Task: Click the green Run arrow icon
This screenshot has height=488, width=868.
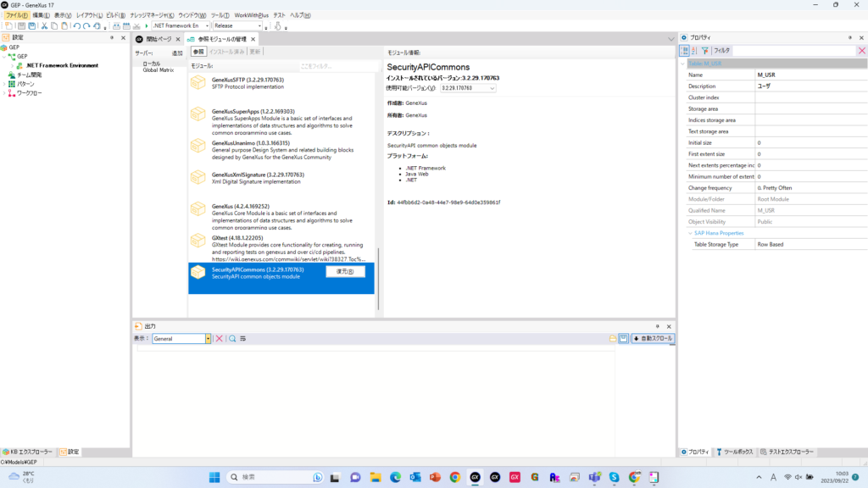Action: coord(147,26)
